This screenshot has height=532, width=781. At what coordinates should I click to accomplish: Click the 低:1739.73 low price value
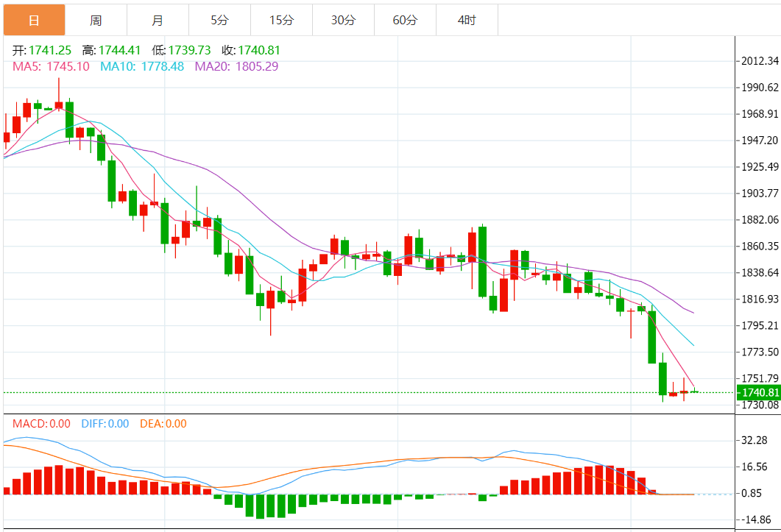(181, 50)
